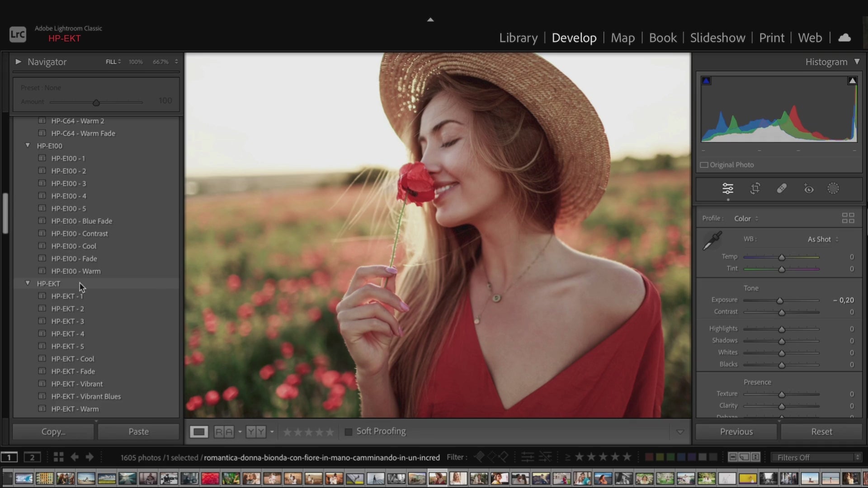Click the cloud sync status icon
The width and height of the screenshot is (868, 488).
click(x=844, y=38)
